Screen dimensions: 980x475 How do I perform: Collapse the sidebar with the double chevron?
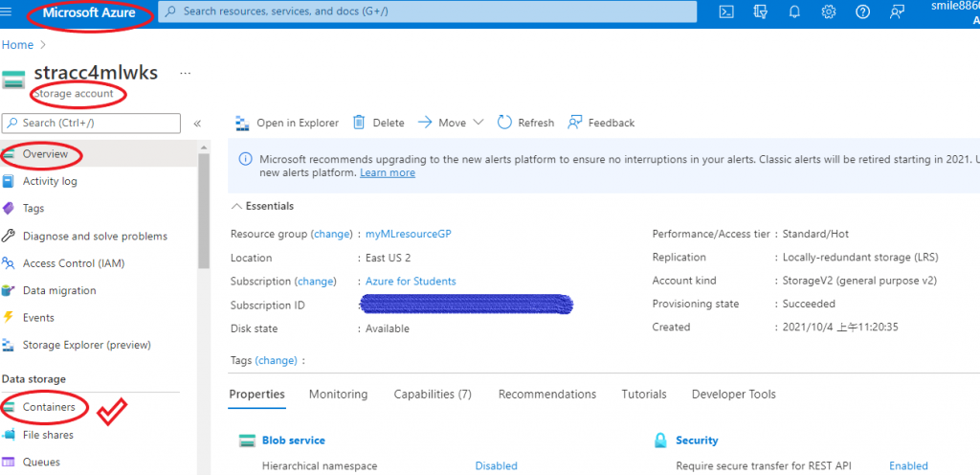pos(197,124)
